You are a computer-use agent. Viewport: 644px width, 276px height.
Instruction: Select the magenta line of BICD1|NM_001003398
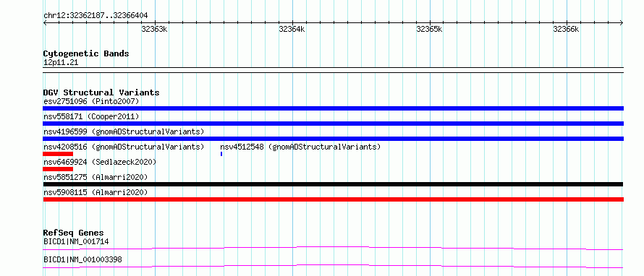click(x=333, y=266)
